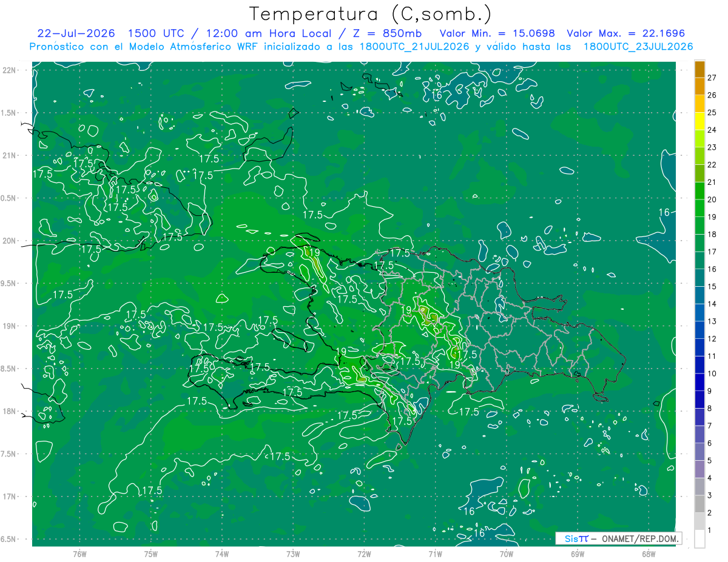Pick the light gray swatch between 2 and 3
Image resolution: width=728 pixels, height=562 pixels.
(x=699, y=504)
